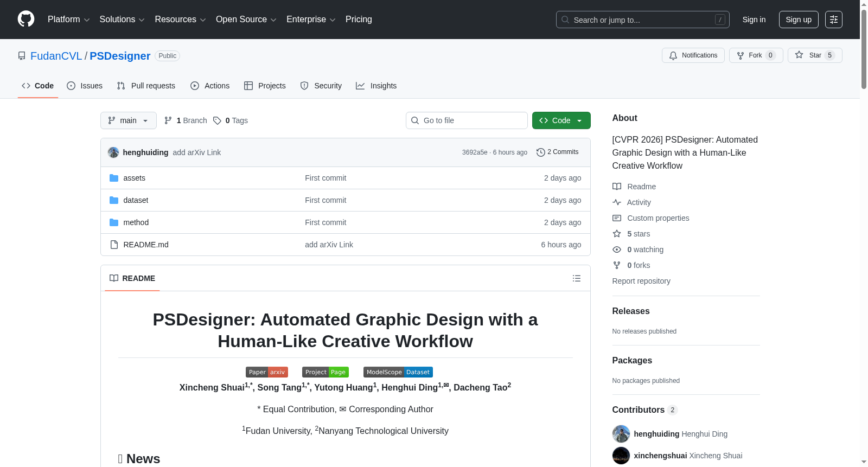Click the Sign in link

(x=754, y=20)
